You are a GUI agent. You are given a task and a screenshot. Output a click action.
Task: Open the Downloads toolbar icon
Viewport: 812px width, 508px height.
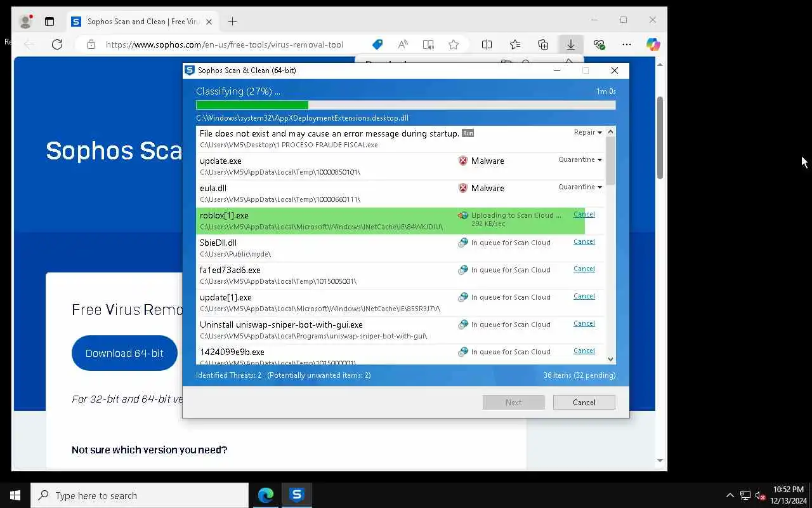coord(571,44)
